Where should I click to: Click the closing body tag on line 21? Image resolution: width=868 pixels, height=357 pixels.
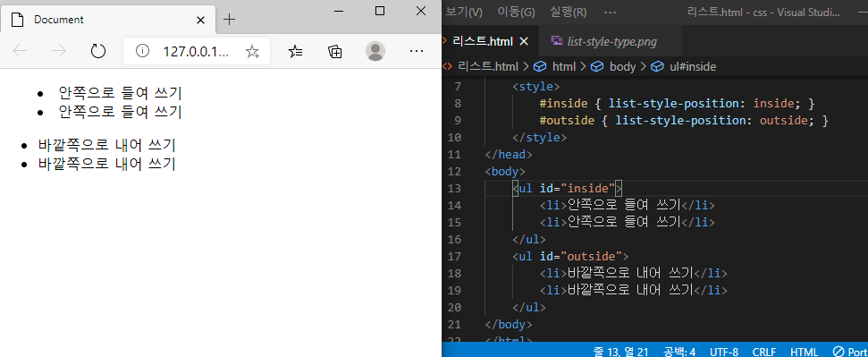(508, 324)
